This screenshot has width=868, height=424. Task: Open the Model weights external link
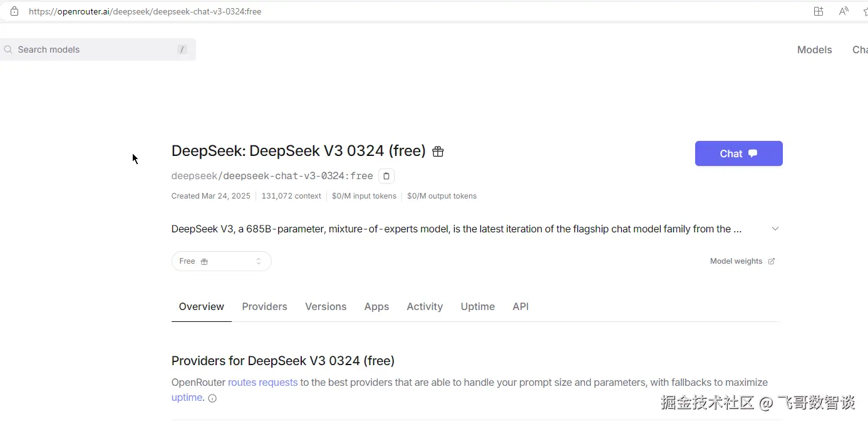742,261
